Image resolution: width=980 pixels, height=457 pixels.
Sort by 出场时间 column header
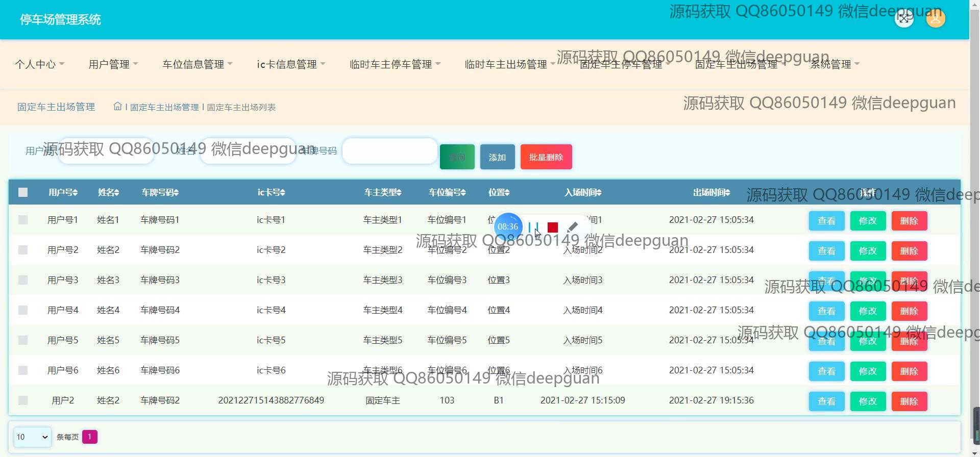(711, 192)
